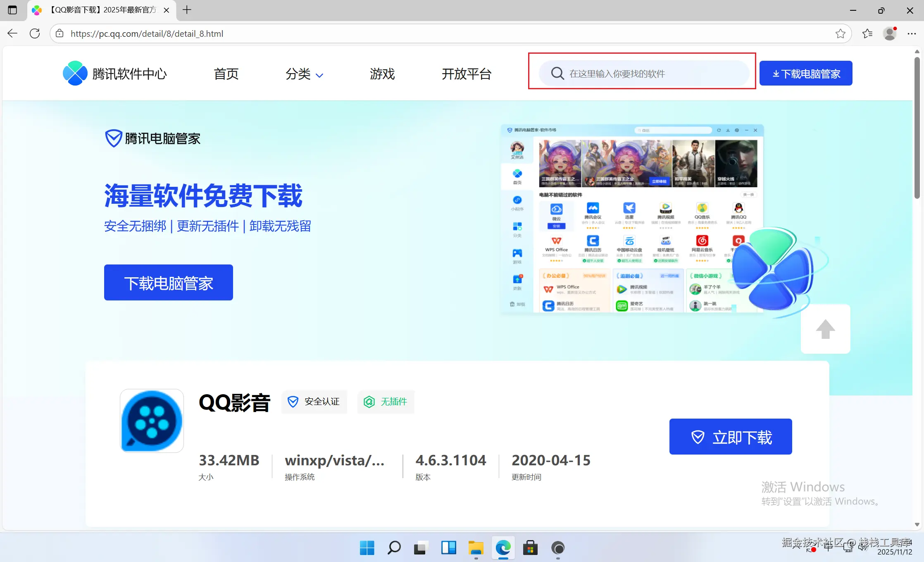Open File Explorer in taskbar
The width and height of the screenshot is (924, 562).
[x=476, y=548]
